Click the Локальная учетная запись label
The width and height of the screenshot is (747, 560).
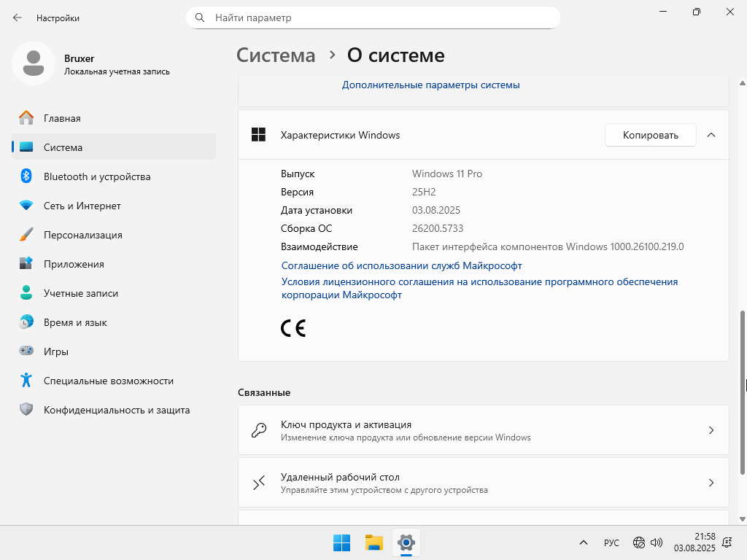[117, 71]
